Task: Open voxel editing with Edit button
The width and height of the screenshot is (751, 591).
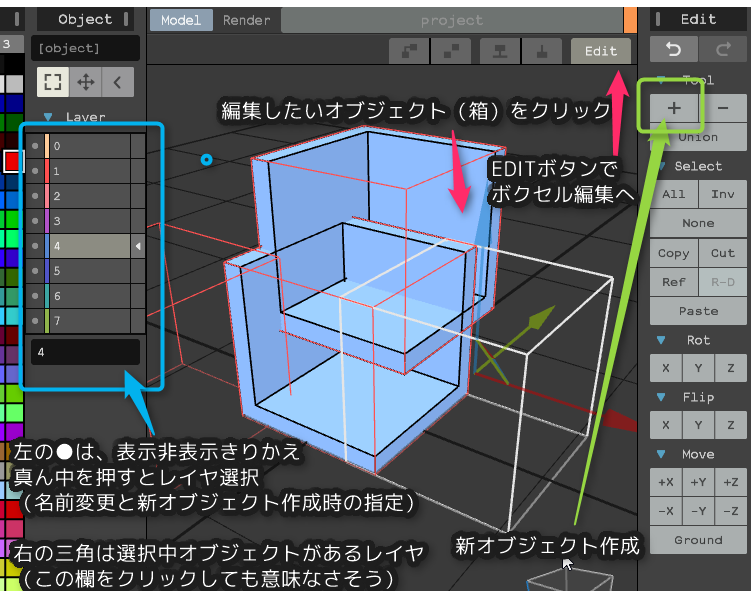Action: pyautogui.click(x=601, y=51)
